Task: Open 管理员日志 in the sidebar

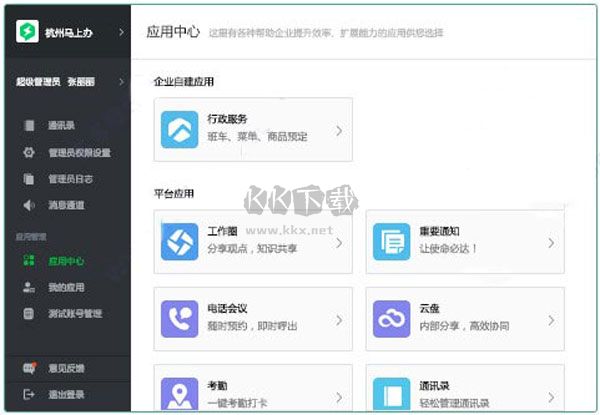Action: click(70, 179)
